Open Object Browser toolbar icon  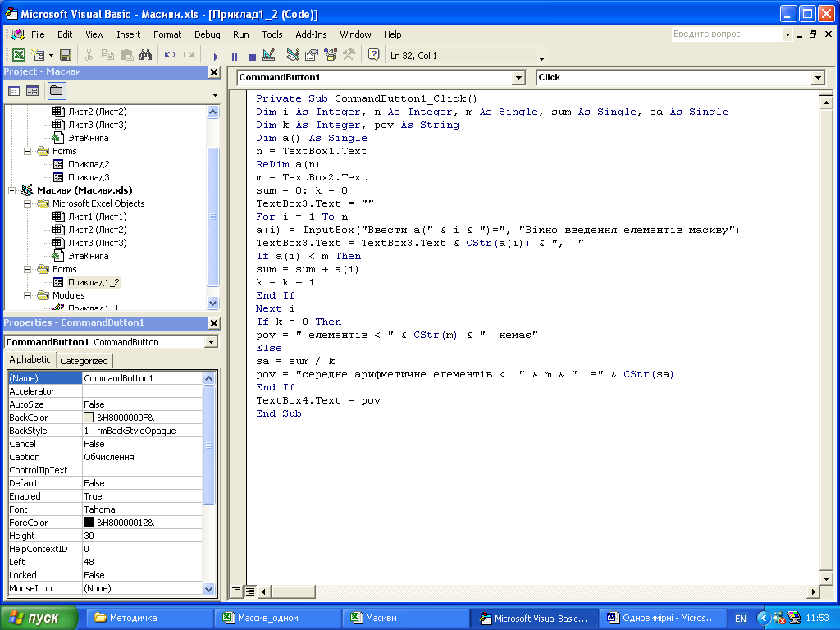tap(331, 55)
